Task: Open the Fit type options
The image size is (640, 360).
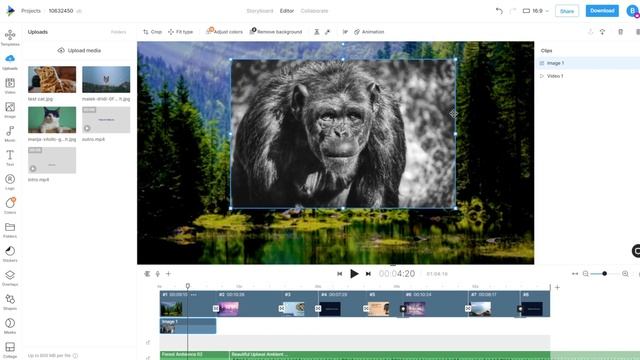Action: (180, 32)
